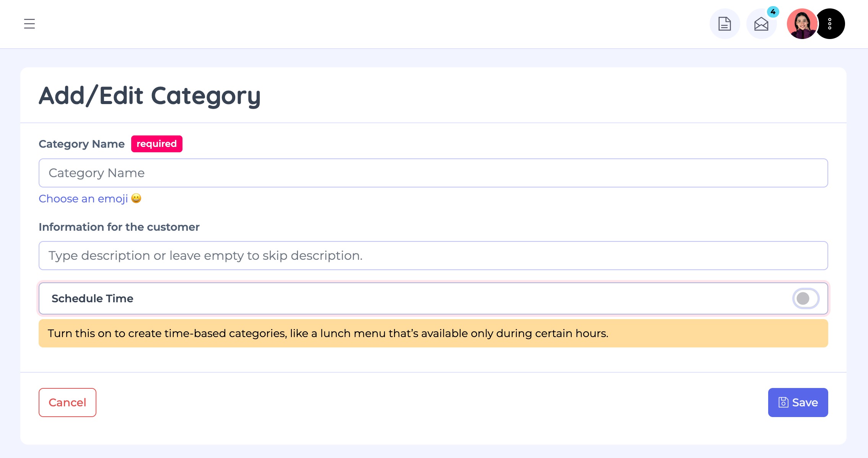Open the Choose an emoji link
The height and width of the screenshot is (458, 868).
tap(83, 199)
